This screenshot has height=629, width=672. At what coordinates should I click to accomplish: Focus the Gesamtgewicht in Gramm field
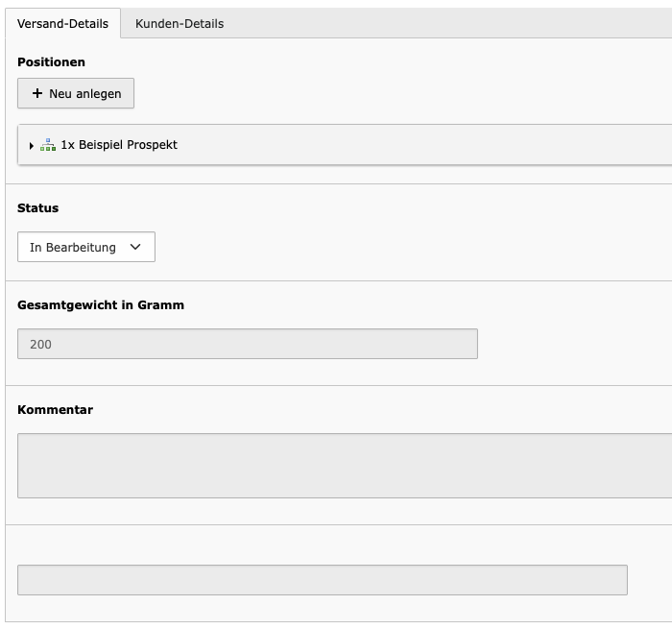tap(248, 344)
